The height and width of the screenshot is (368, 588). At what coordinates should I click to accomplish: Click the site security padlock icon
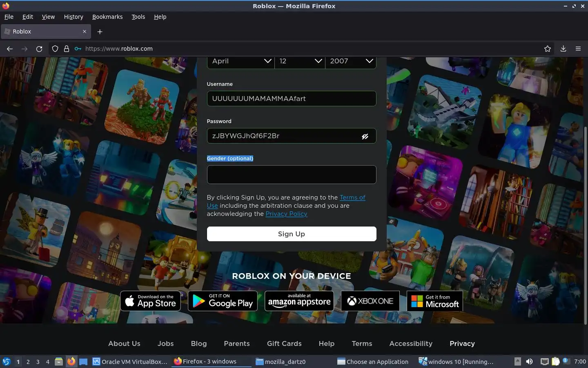67,49
